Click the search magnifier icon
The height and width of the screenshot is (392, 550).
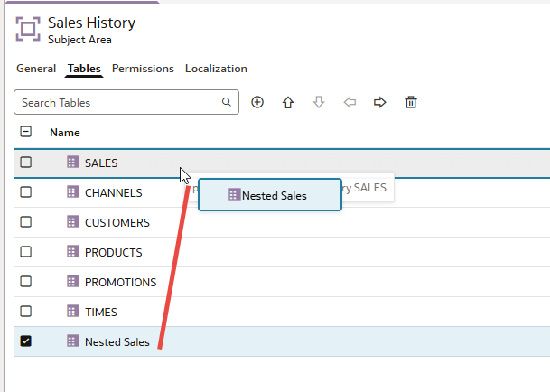point(227,103)
